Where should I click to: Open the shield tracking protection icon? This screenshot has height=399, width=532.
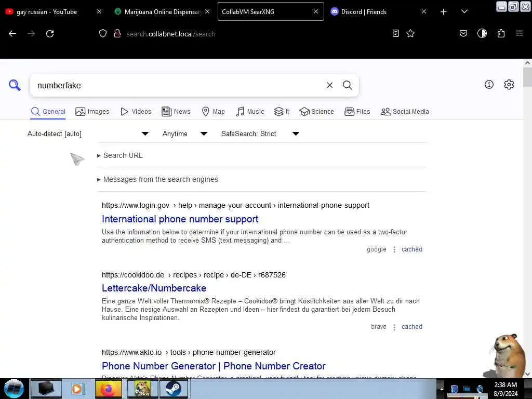click(103, 33)
